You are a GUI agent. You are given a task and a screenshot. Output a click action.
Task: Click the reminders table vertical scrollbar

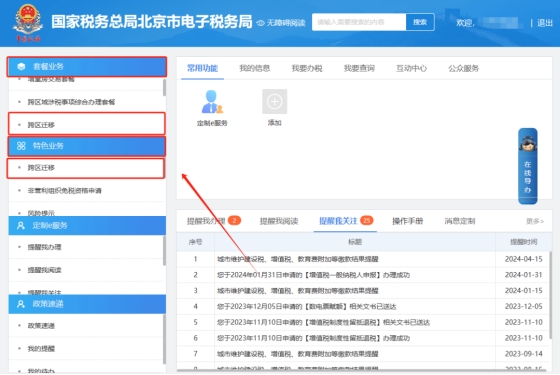click(x=550, y=295)
